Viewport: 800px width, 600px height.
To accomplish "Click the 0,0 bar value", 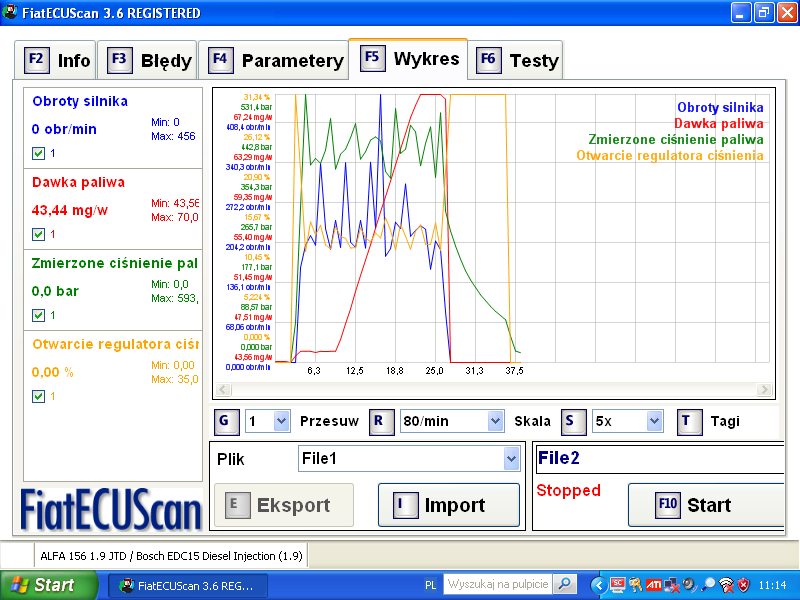I will (x=55, y=291).
